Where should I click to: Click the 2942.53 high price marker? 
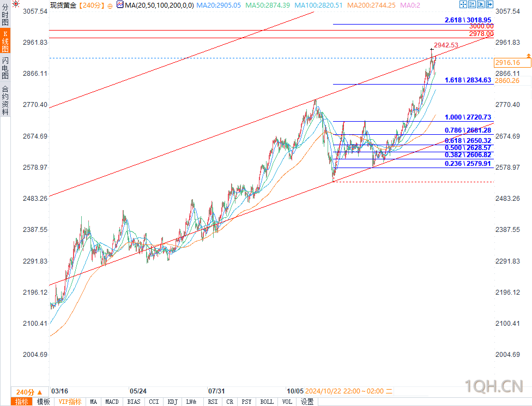click(446, 45)
